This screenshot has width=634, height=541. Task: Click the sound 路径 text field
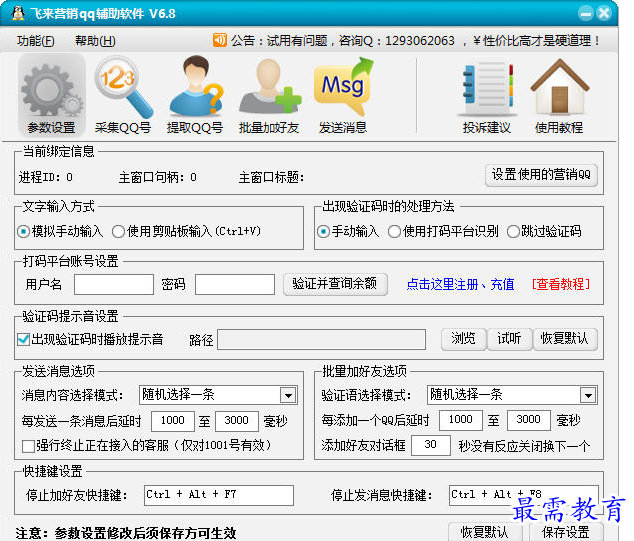[x=321, y=340]
